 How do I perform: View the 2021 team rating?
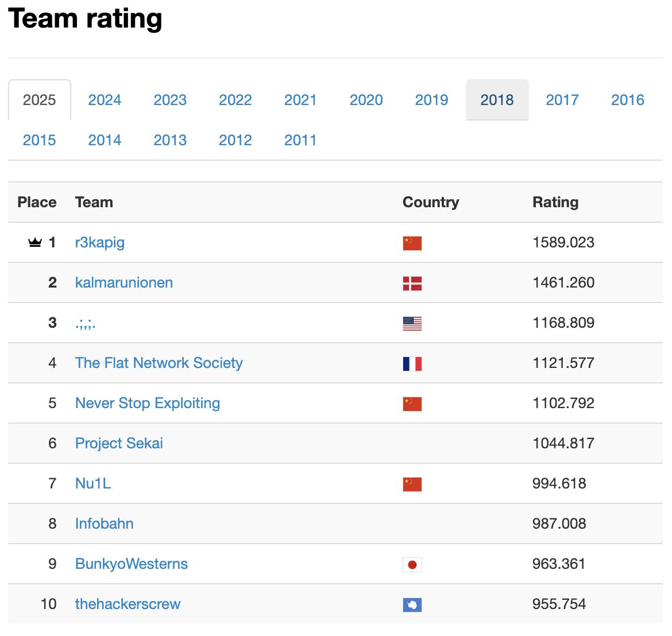[300, 100]
